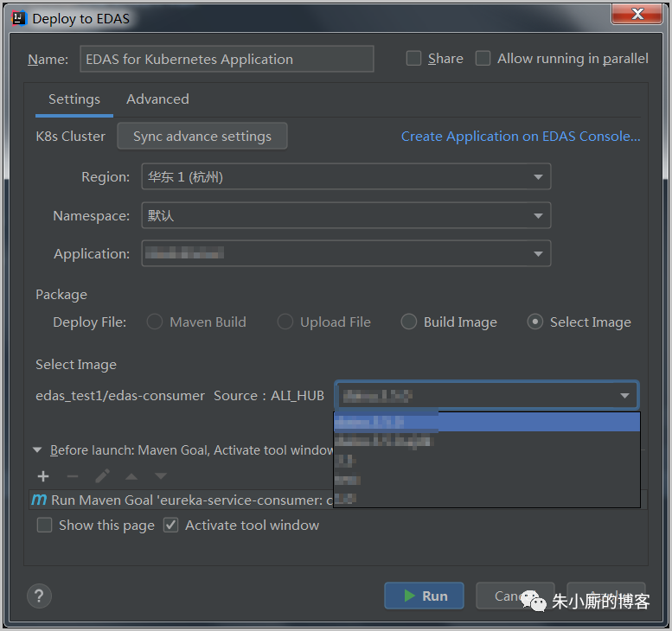This screenshot has height=631, width=672.
Task: Click the move-up arrow icon
Action: (131, 476)
